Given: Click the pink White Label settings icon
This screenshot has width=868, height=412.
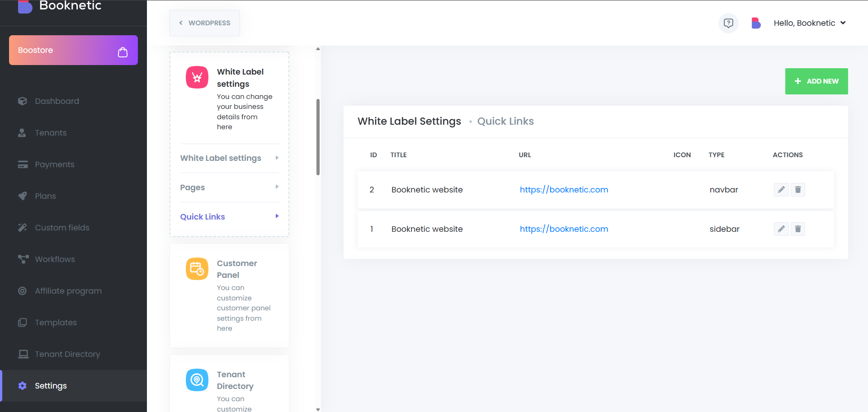Looking at the screenshot, I should (x=197, y=77).
